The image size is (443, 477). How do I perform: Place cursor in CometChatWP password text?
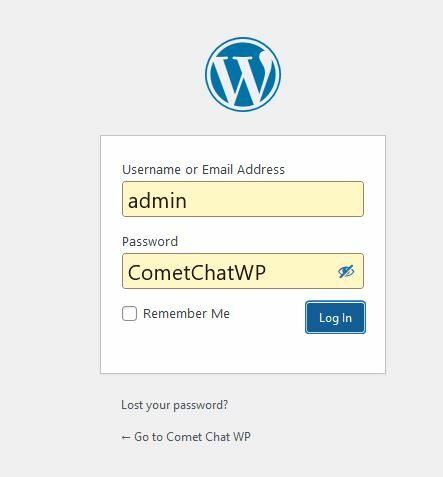tap(197, 272)
